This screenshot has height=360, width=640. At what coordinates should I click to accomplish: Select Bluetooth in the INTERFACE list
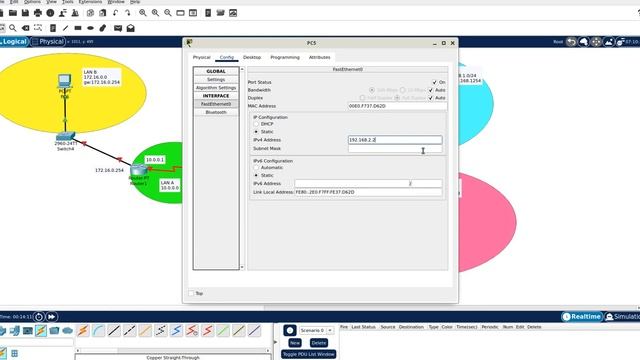(216, 112)
